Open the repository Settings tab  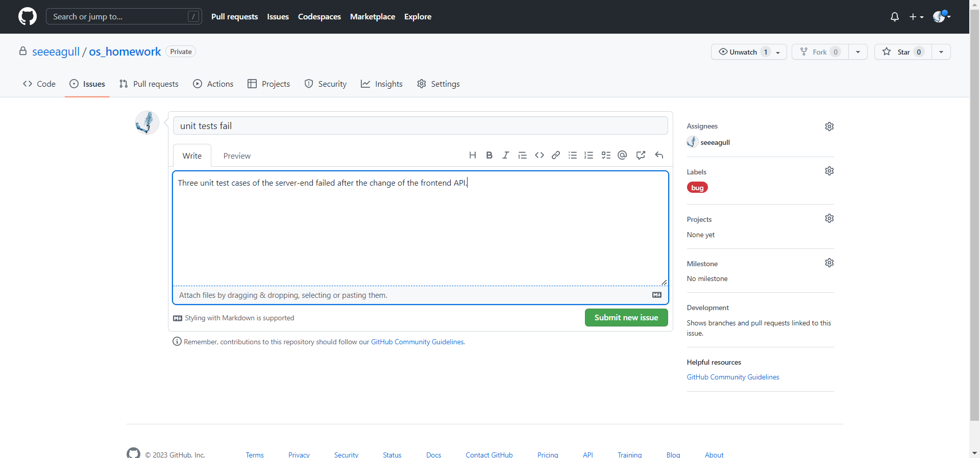pos(438,84)
